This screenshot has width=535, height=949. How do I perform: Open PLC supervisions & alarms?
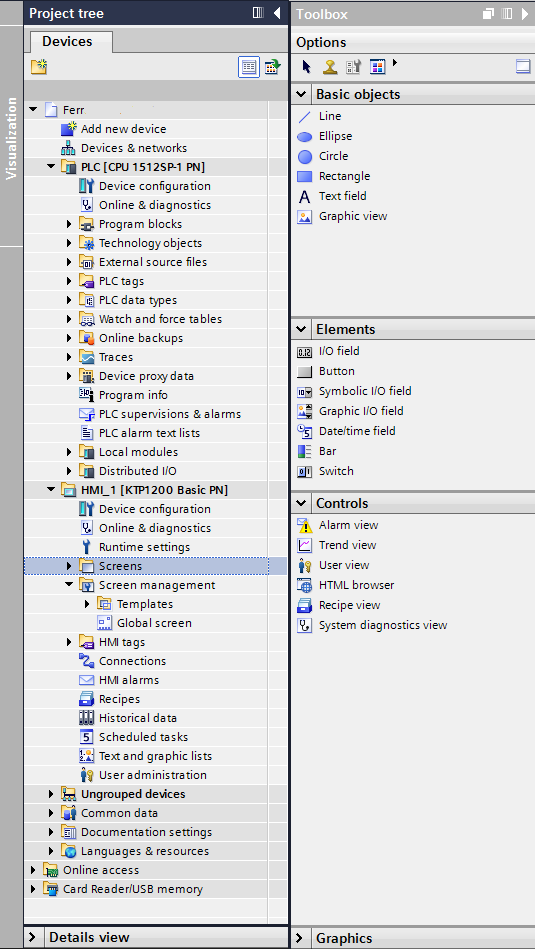(x=170, y=415)
